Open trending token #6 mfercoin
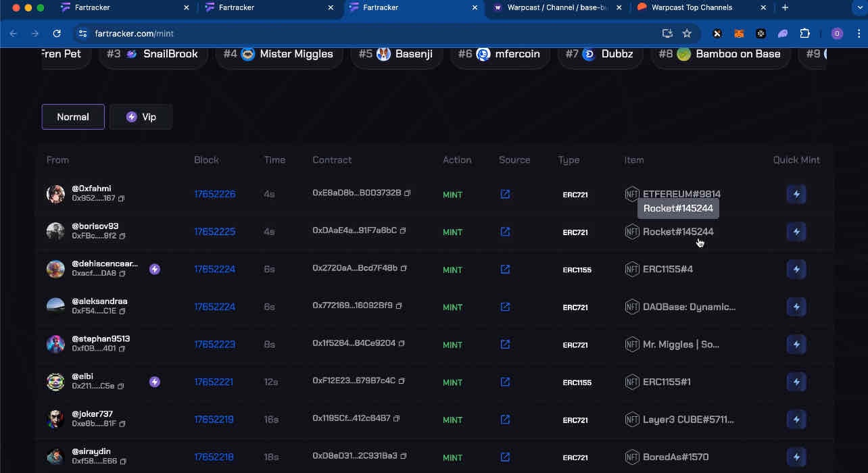 point(500,54)
